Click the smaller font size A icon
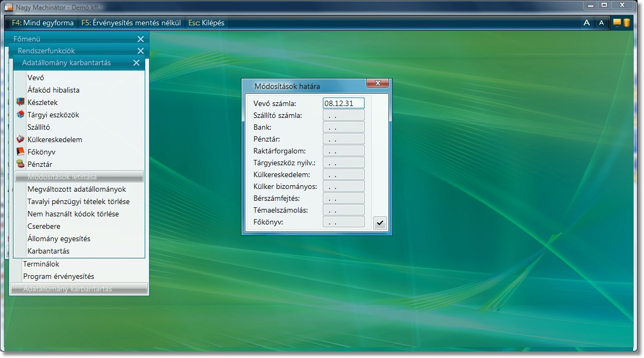This screenshot has width=644, height=358. [x=601, y=23]
